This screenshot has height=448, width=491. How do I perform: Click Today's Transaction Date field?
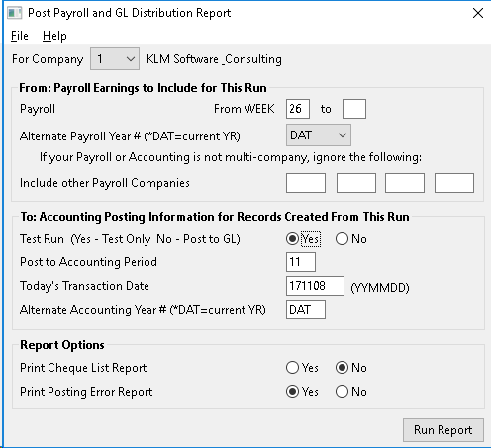pyautogui.click(x=315, y=286)
